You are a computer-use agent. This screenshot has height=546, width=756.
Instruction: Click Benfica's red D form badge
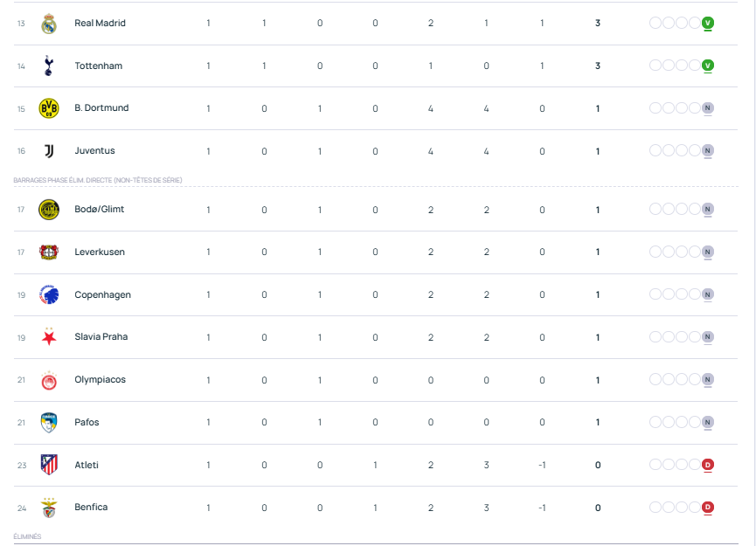tap(708, 508)
